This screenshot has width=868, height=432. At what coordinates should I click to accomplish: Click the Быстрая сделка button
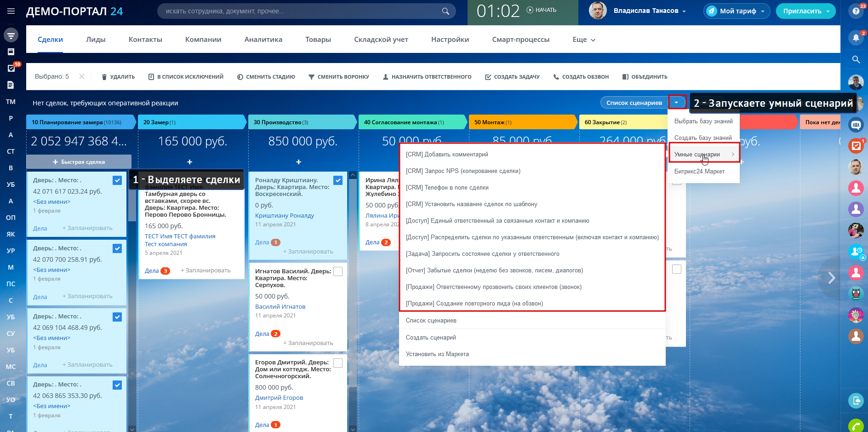[79, 162]
